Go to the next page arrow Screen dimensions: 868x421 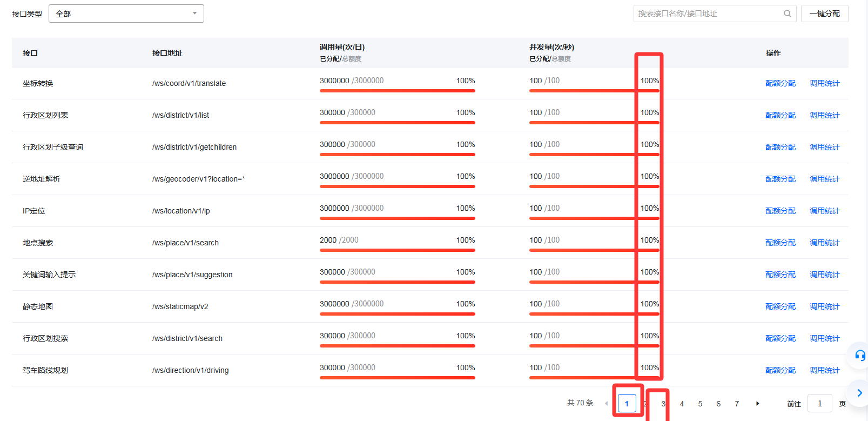click(758, 404)
